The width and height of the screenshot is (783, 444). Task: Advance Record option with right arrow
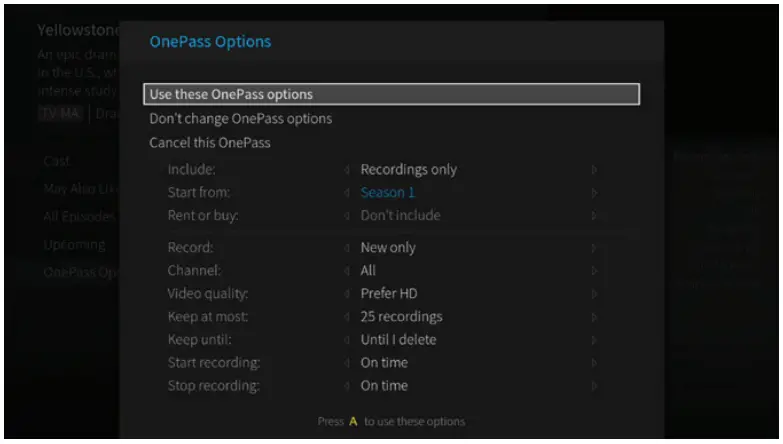594,248
